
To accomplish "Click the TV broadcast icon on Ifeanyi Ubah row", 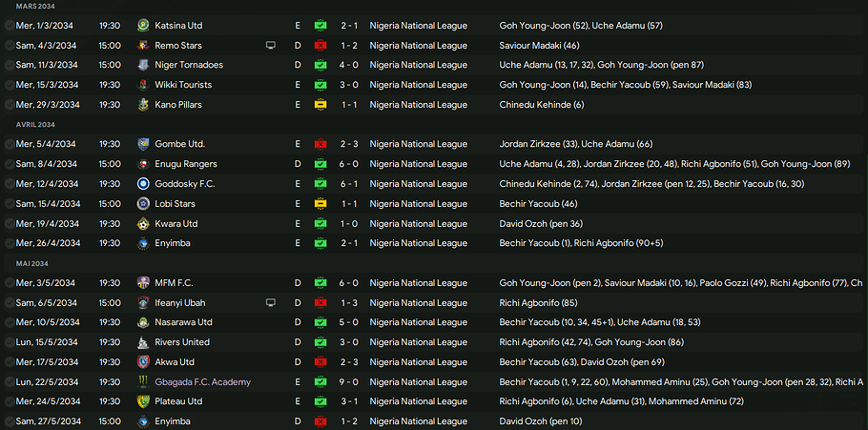I will [271, 302].
